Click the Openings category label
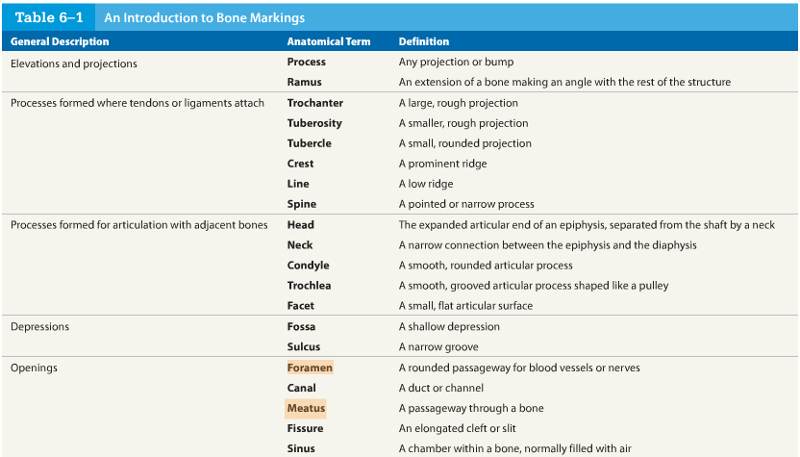 tap(33, 368)
